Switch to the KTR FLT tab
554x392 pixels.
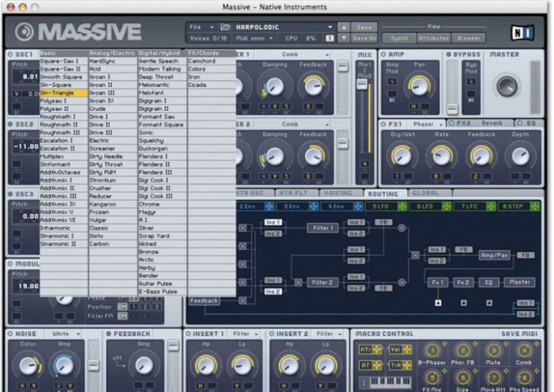pyautogui.click(x=294, y=193)
